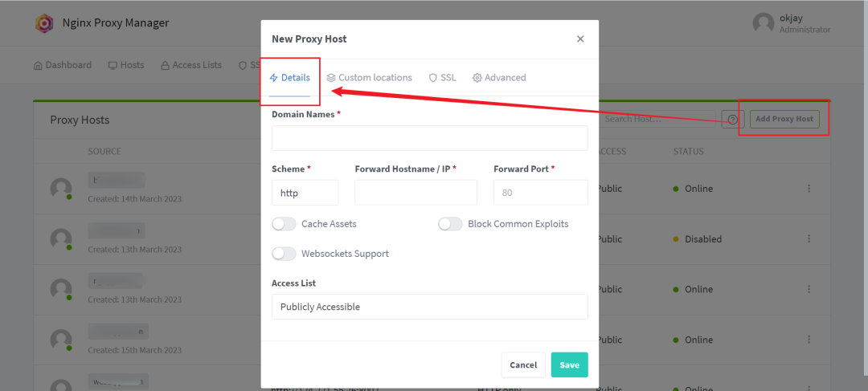Viewport: 868px width, 391px height.
Task: Enable the Cache Assets toggle
Action: pos(284,224)
